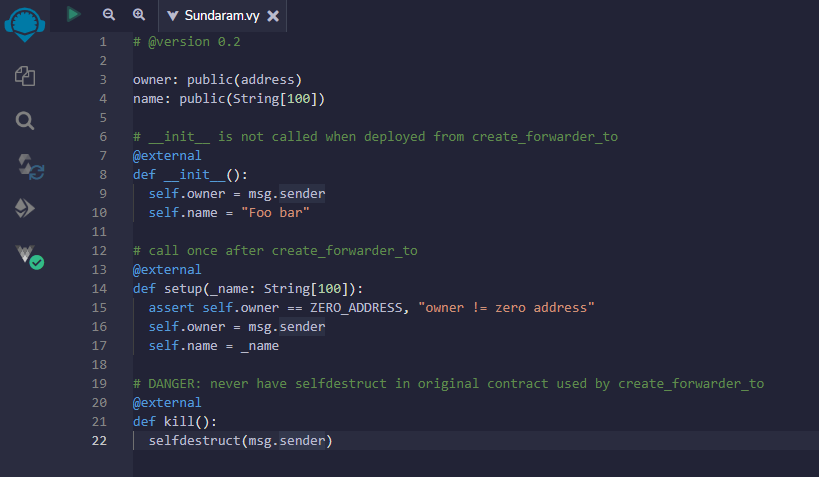Open the File Explorer panel
The width and height of the screenshot is (819, 477).
pos(26,76)
